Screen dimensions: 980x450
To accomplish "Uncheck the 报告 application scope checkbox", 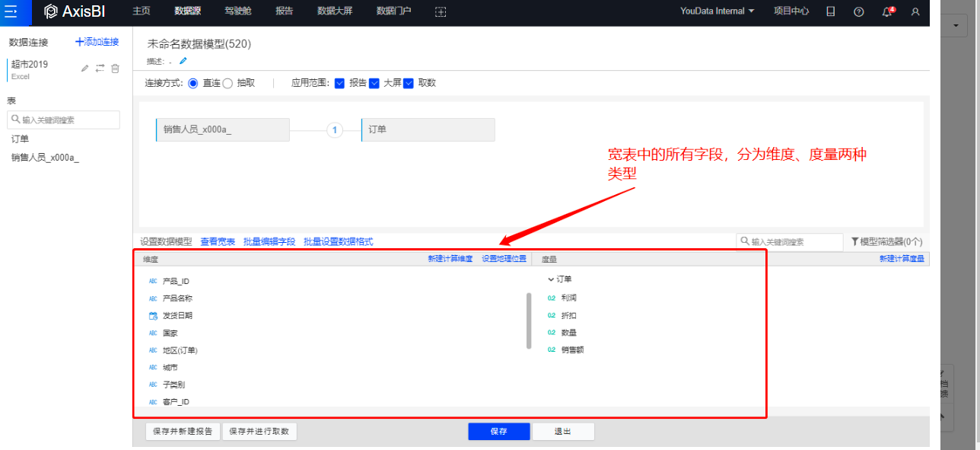I will click(339, 83).
